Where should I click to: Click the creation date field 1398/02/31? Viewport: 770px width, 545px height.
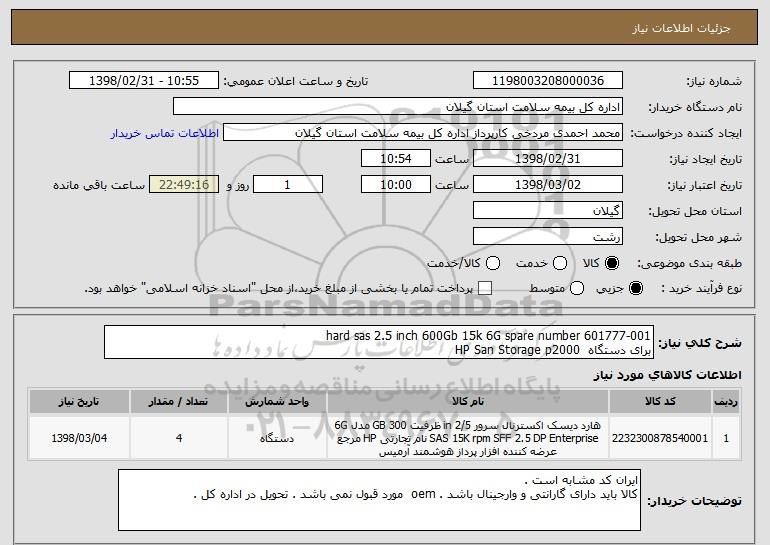[548, 159]
